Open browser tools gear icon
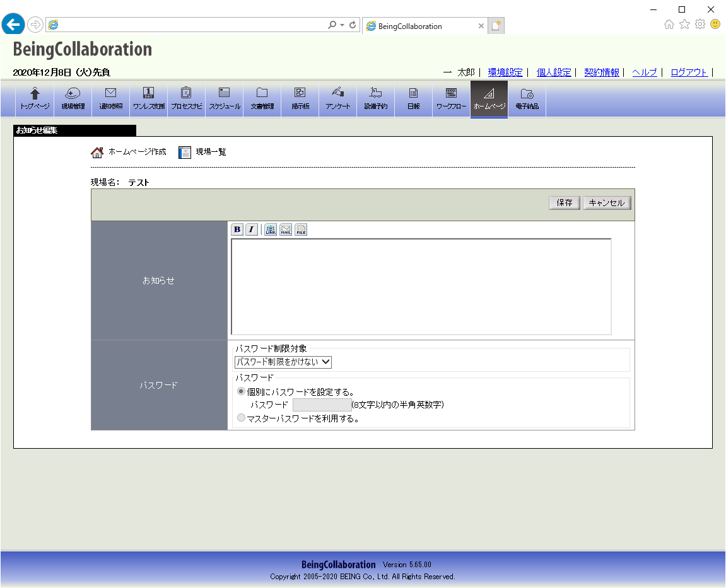Viewport: 726px width, 588px height. (x=700, y=24)
